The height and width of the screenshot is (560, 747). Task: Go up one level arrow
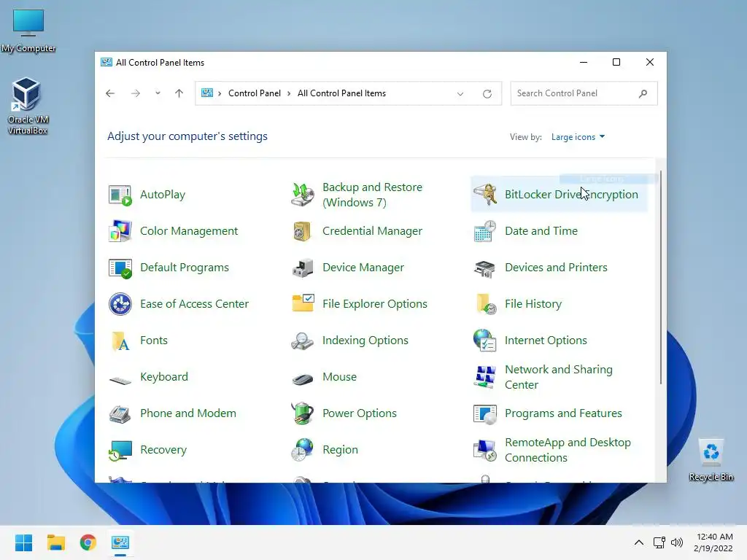[x=179, y=93]
